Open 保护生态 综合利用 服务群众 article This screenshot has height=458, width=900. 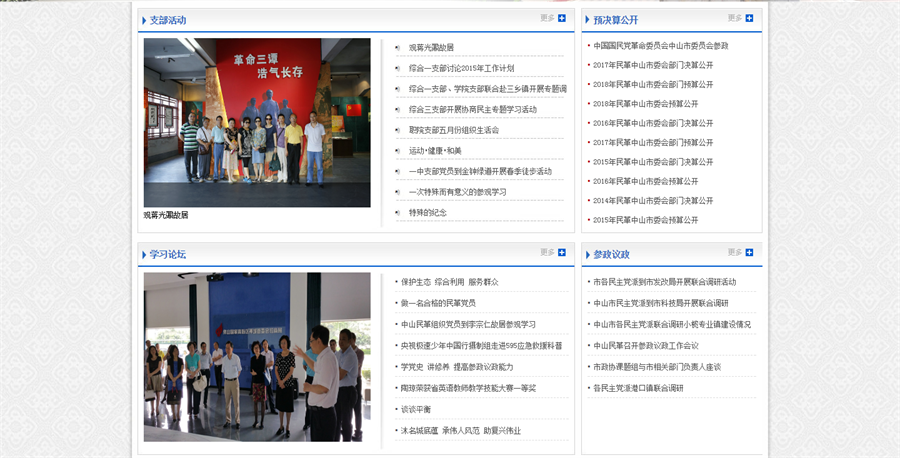(x=449, y=282)
